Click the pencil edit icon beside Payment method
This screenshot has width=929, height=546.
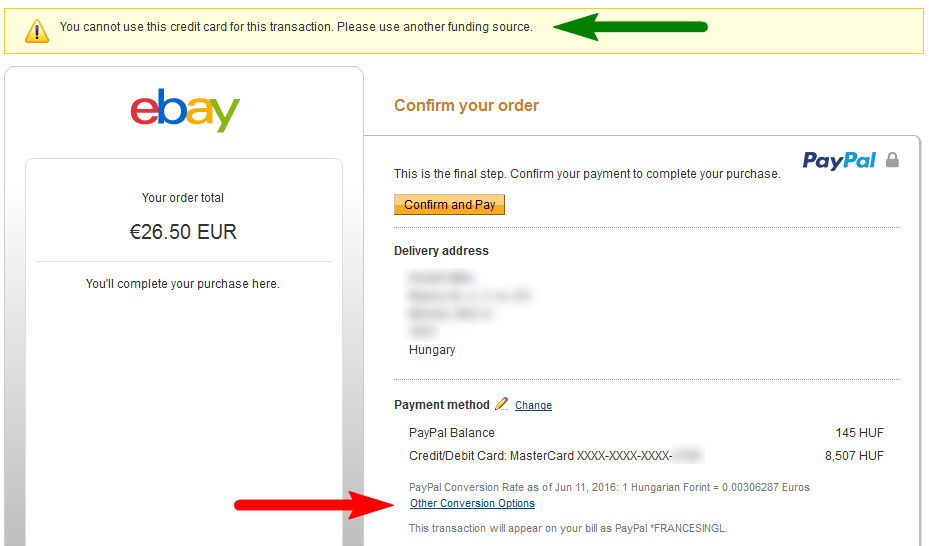[502, 404]
